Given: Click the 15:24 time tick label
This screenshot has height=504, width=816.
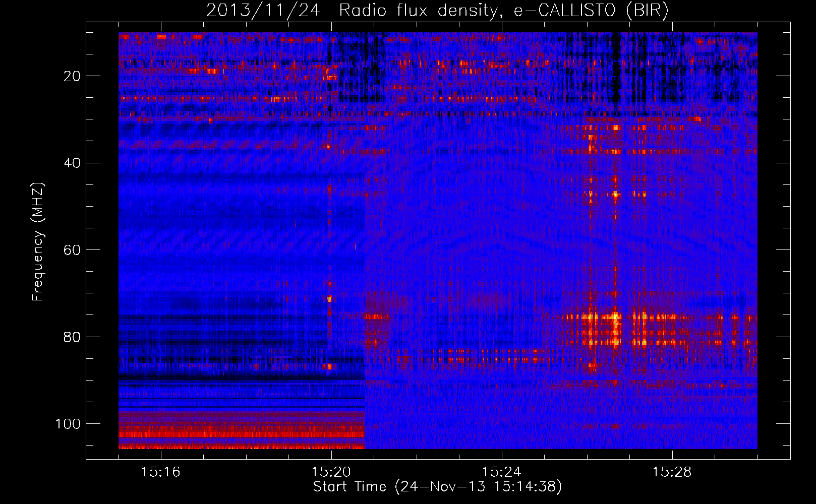Looking at the screenshot, I should [x=502, y=472].
